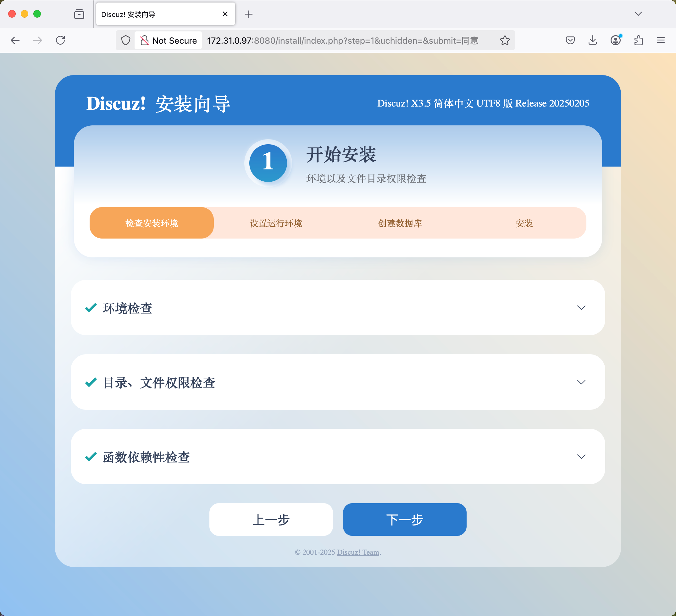
Task: Open a new browser tab
Action: pos(249,14)
